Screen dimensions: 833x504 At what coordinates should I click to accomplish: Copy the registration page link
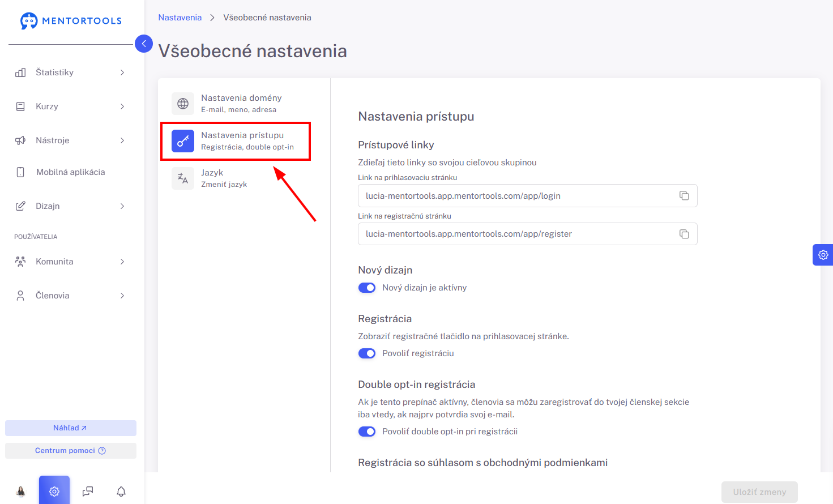(684, 234)
